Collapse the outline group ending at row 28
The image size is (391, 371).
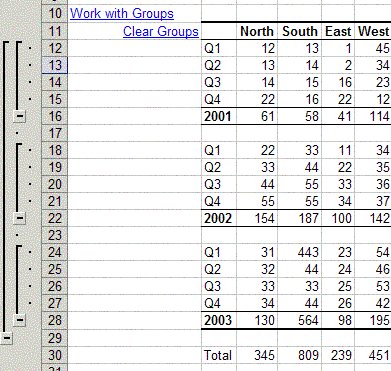[x=20, y=320]
